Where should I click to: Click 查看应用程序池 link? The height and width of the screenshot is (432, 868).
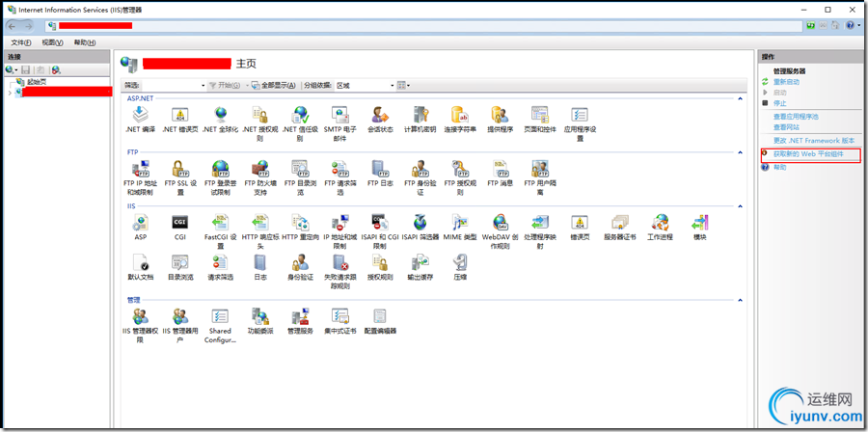click(x=796, y=117)
